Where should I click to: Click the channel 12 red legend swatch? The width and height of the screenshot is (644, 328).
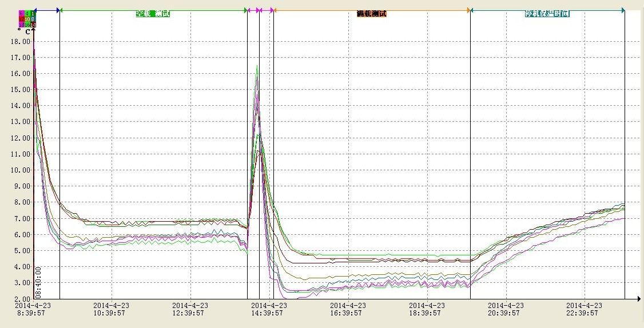click(x=21, y=19)
